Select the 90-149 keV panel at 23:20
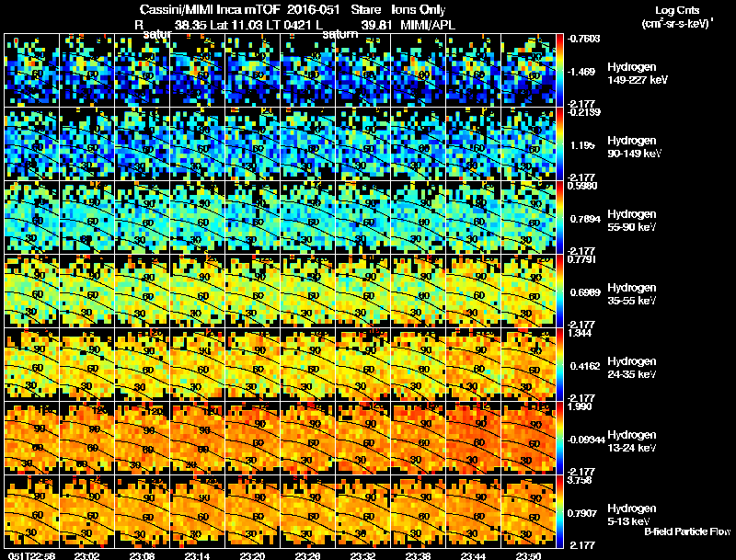Viewport: 736px width, 560px height. [252, 144]
